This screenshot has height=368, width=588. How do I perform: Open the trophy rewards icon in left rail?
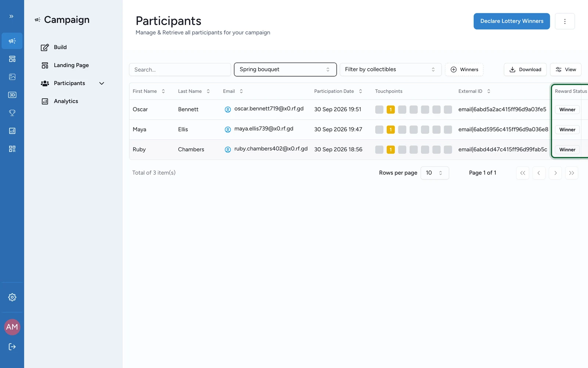click(12, 113)
